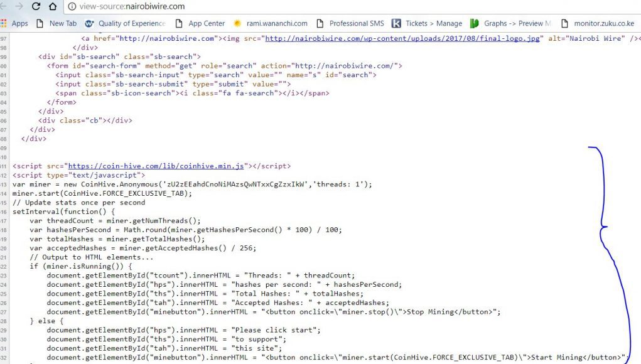Click the line starting 'var hashesPerSecond'
This screenshot has width=641, height=364.
pos(186,230)
